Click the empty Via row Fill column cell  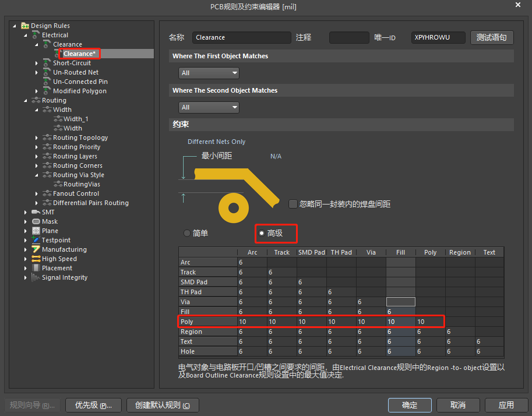pyautogui.click(x=401, y=302)
